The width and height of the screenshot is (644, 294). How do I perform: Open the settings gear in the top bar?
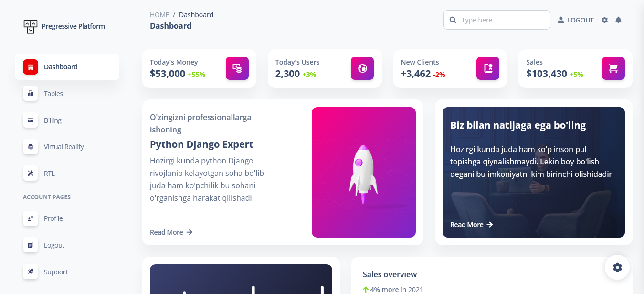pyautogui.click(x=604, y=20)
